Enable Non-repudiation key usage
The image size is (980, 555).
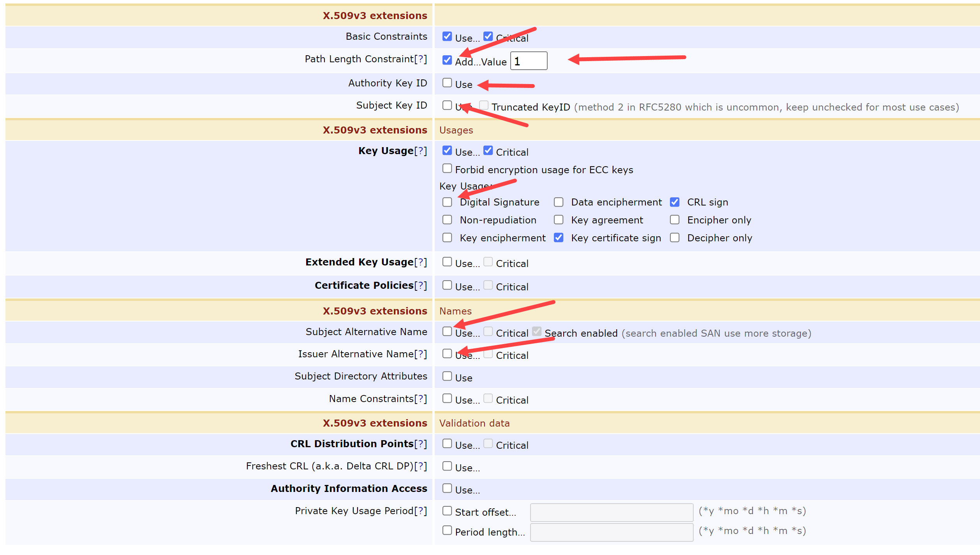(x=447, y=220)
